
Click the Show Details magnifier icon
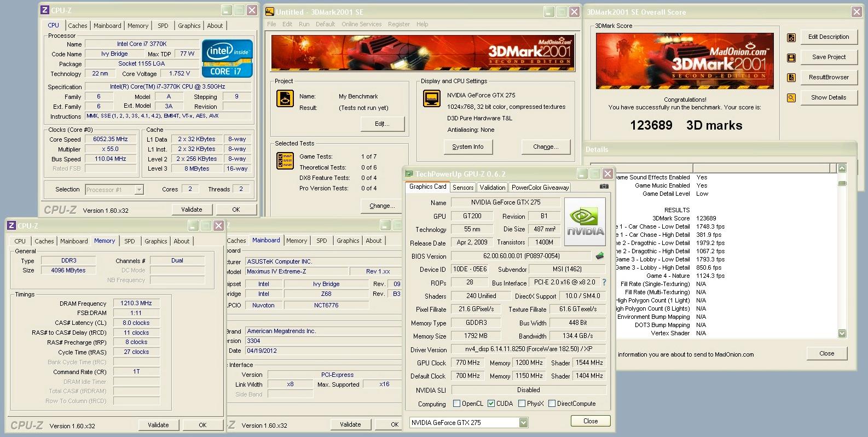tap(791, 98)
